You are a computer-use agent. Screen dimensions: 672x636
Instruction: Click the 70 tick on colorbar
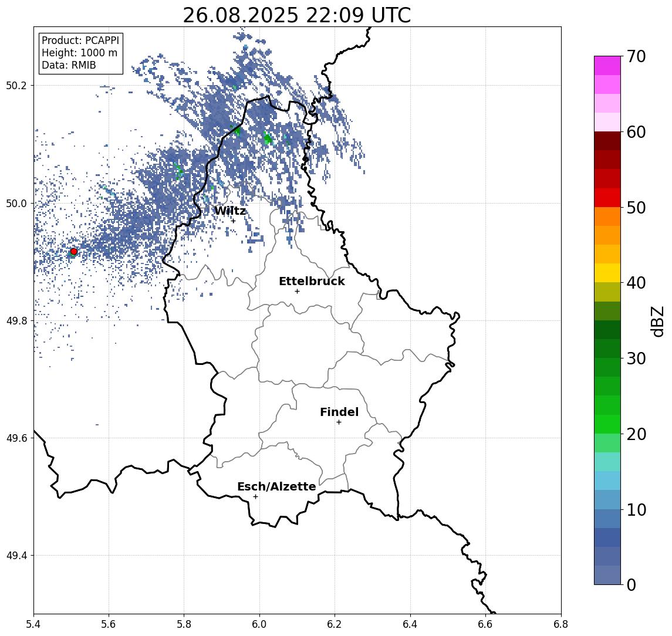coord(636,56)
